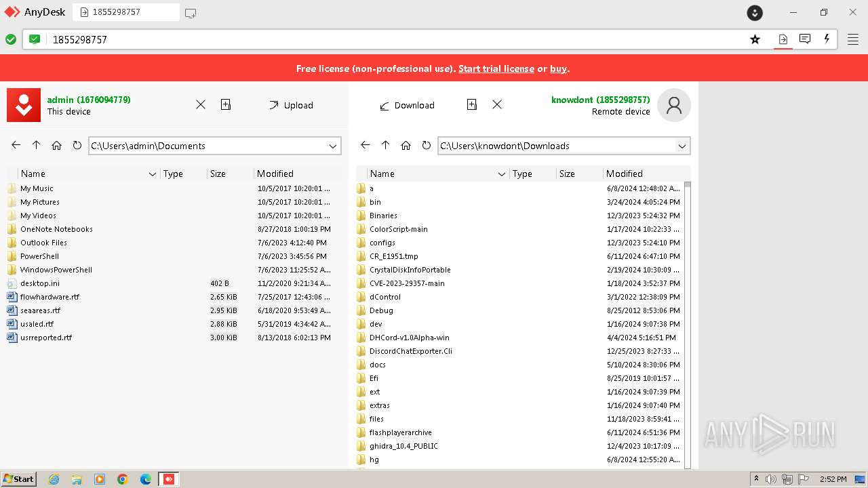Click the buy link in the banner
The image size is (868, 488).
click(x=558, y=68)
